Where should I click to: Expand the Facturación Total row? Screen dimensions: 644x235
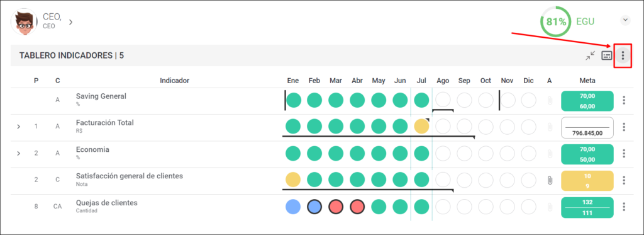(x=18, y=127)
